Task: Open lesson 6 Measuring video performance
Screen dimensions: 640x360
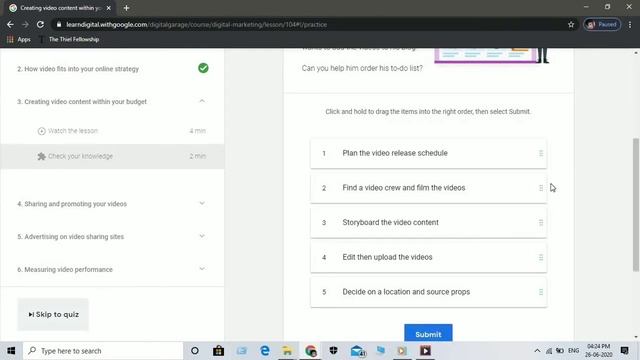Action: (x=64, y=269)
